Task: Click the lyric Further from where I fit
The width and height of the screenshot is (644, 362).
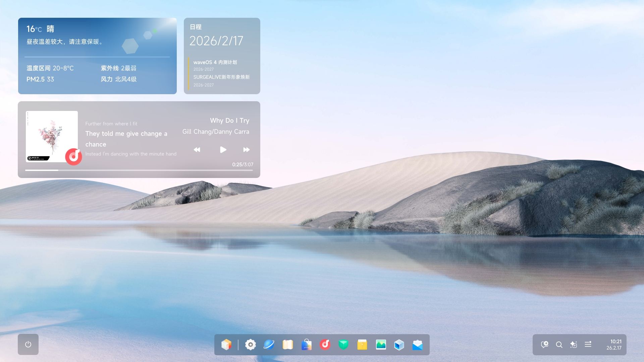Action: tap(111, 124)
